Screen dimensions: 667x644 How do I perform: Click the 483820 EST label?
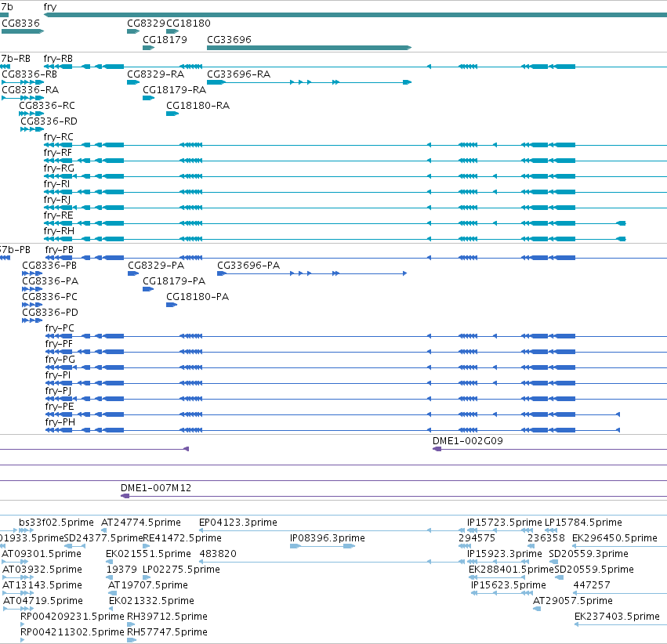[218, 555]
